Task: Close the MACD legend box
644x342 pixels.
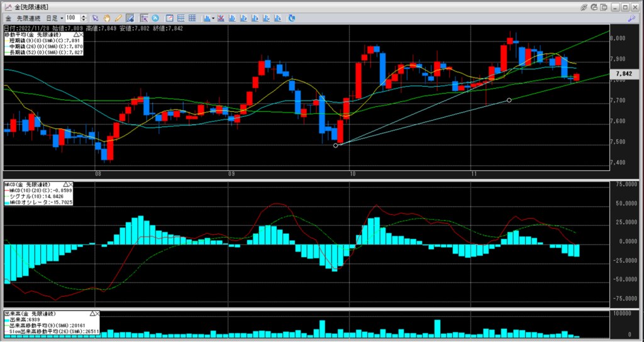Action: coord(70,184)
